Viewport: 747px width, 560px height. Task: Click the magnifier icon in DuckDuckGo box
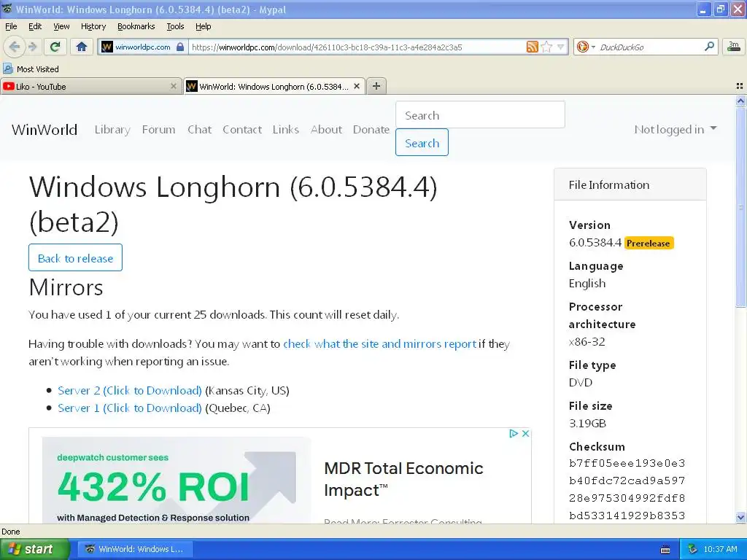coord(709,47)
